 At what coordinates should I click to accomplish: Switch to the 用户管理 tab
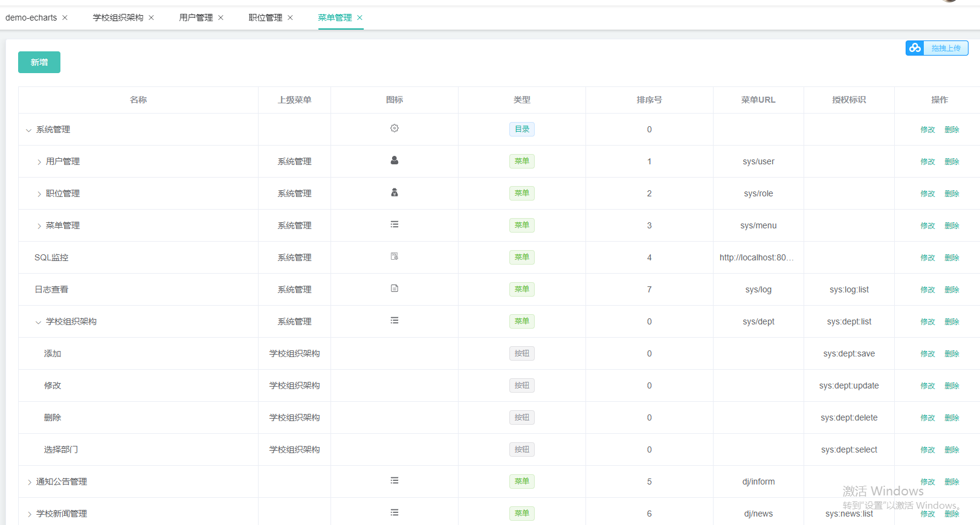click(196, 18)
